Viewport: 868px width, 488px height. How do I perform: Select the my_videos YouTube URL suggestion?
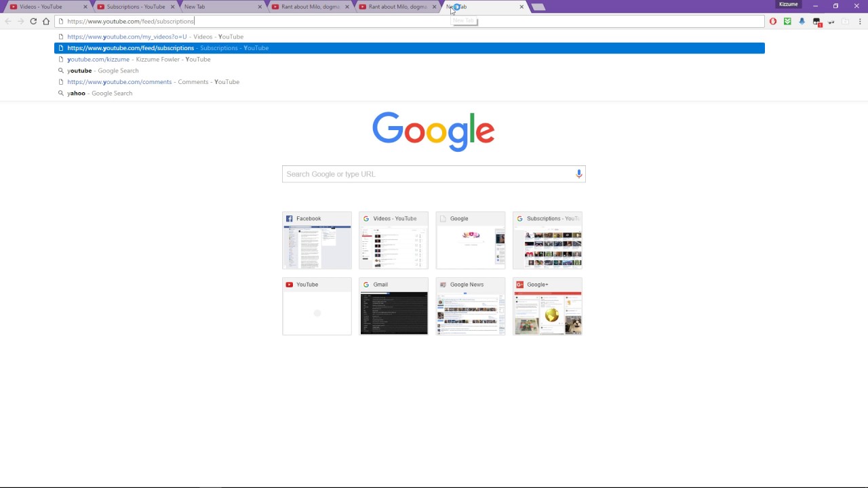(410, 37)
